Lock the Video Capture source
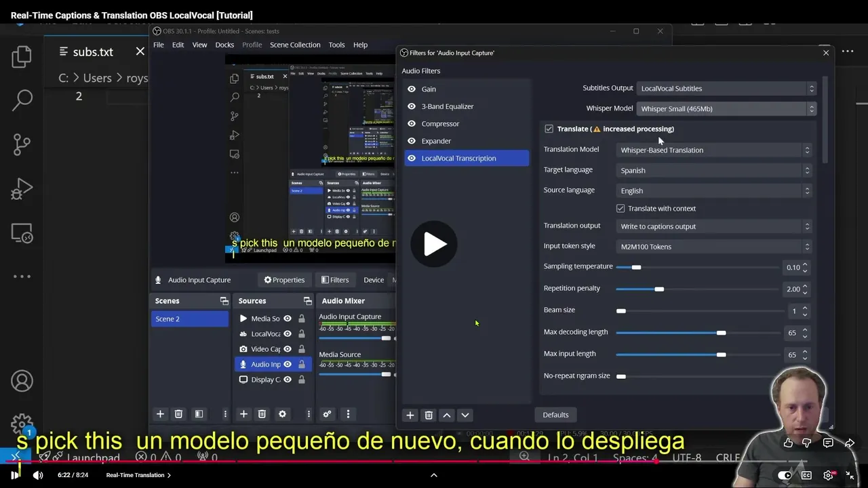 302,349
